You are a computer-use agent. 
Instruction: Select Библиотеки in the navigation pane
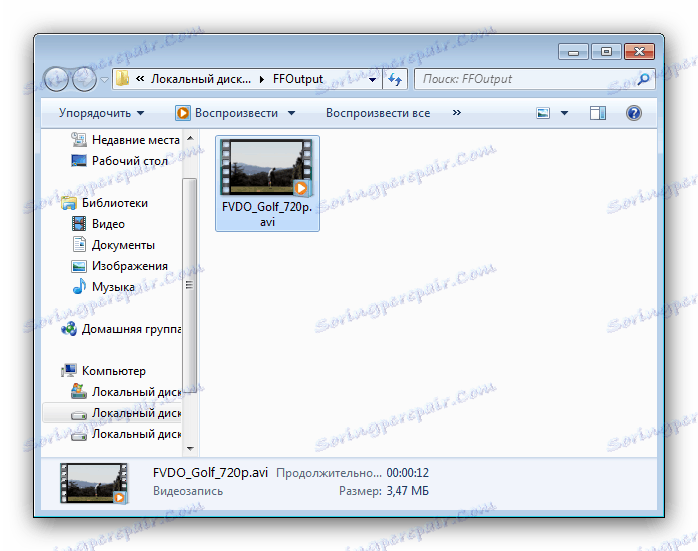point(115,203)
